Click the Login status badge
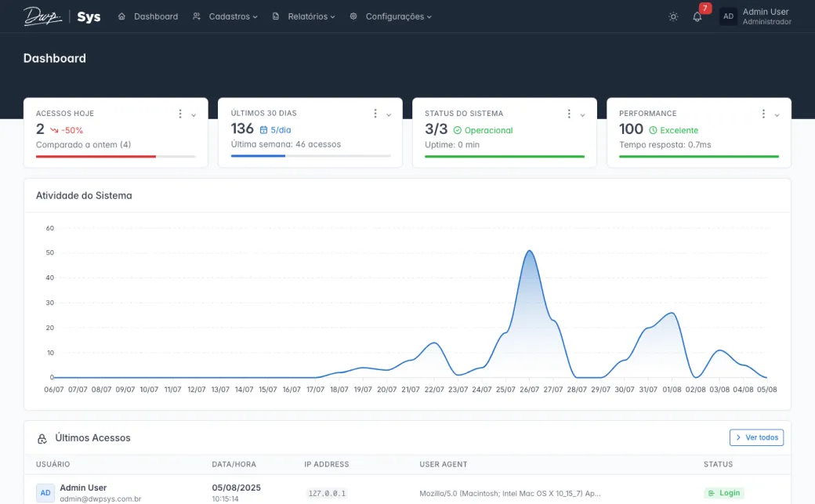This screenshot has width=815, height=504. pyautogui.click(x=723, y=492)
